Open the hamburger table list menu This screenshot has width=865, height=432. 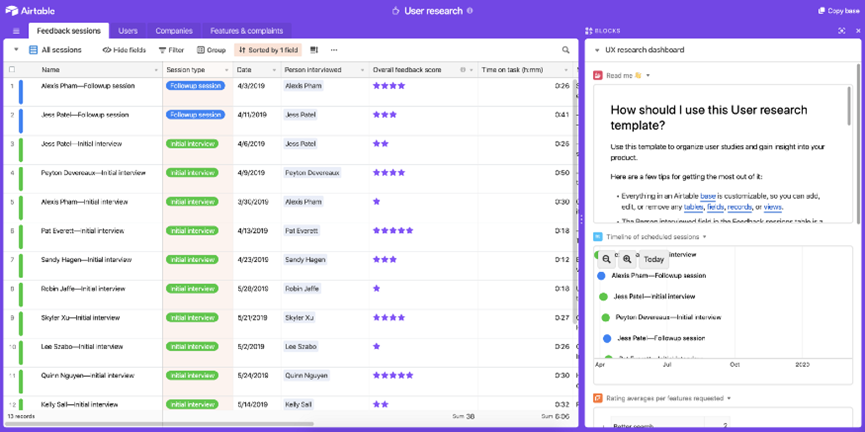[x=16, y=31]
